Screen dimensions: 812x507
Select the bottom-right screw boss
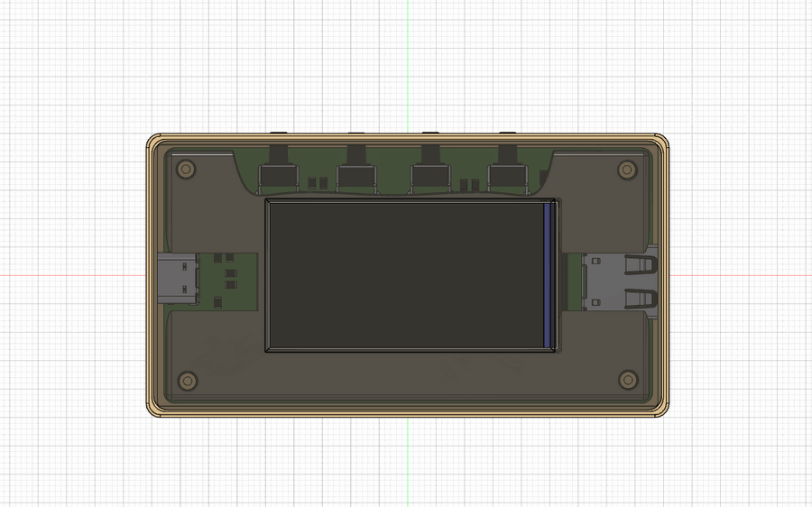point(628,380)
